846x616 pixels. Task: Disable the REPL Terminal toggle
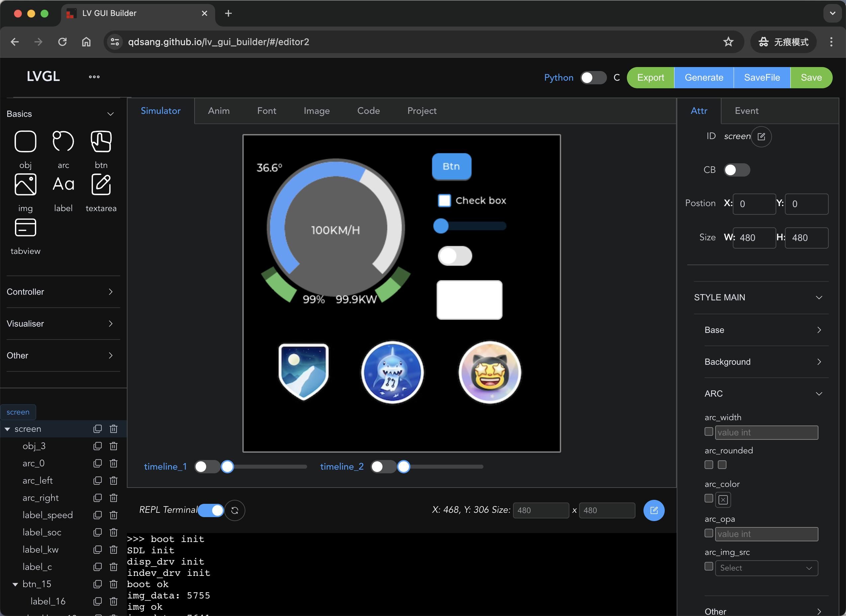(211, 510)
